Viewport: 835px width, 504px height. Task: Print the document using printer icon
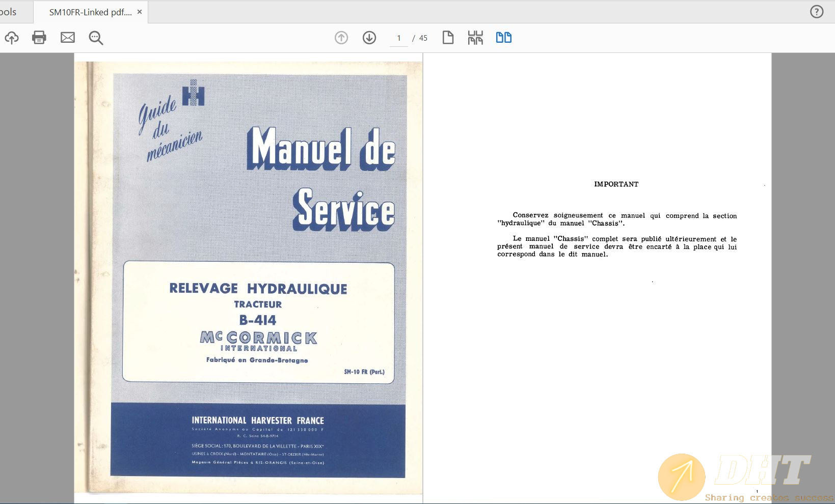point(39,38)
